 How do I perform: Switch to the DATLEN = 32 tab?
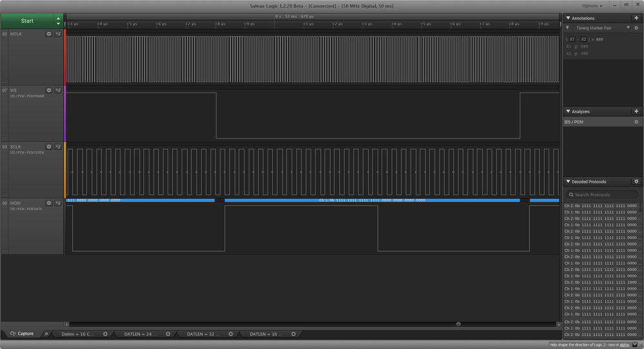203,334
